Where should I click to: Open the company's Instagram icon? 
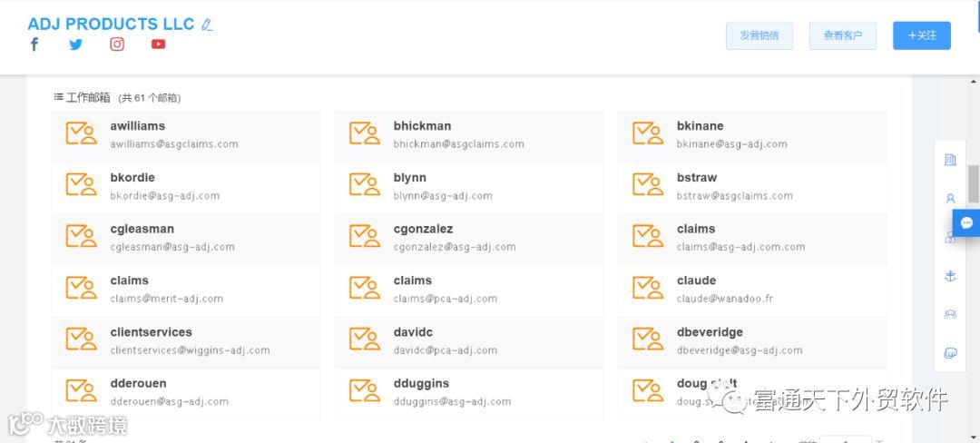(x=117, y=44)
